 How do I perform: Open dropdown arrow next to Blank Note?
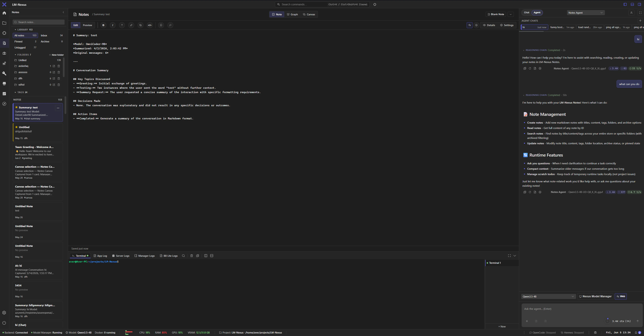511,14
